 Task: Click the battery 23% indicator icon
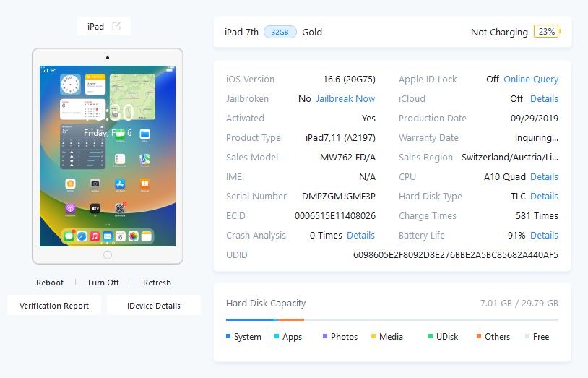[547, 32]
